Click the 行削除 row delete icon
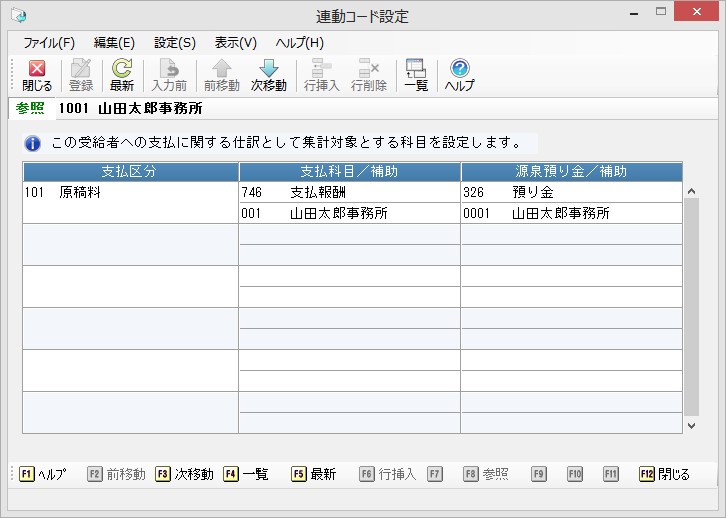 pyautogui.click(x=369, y=69)
